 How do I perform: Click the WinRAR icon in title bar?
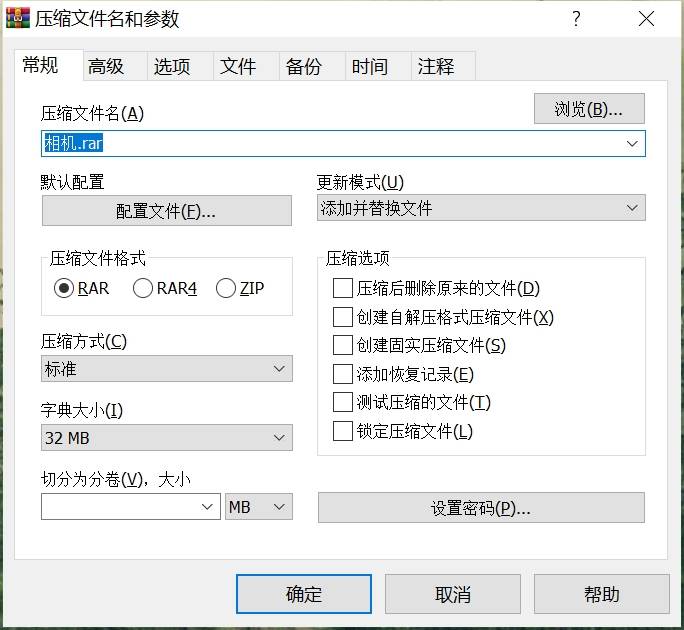tap(18, 19)
